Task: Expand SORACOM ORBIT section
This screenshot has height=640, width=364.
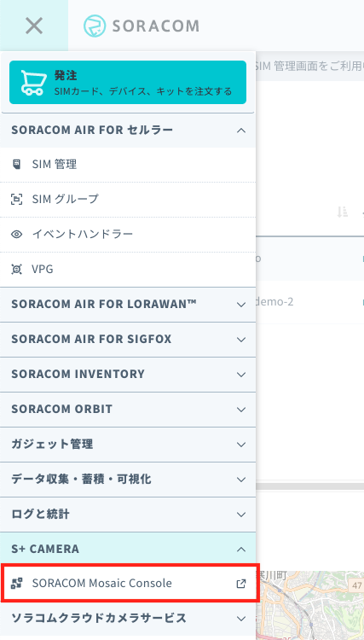Action: pyautogui.click(x=128, y=410)
